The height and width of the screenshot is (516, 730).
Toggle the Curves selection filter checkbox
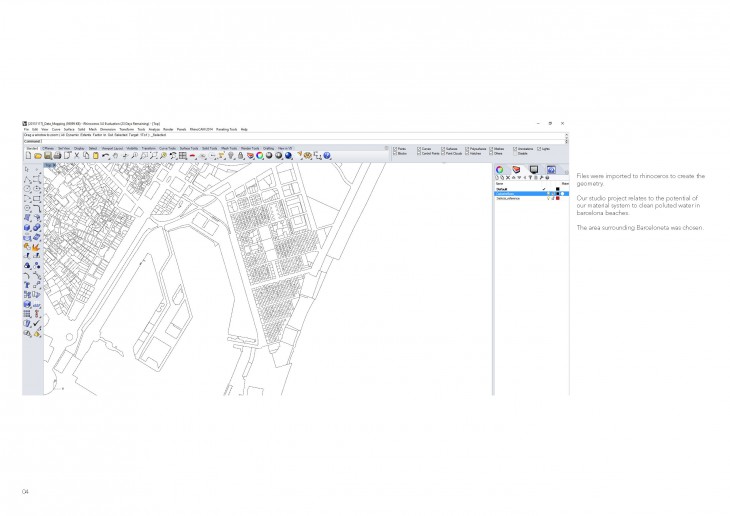click(x=420, y=148)
